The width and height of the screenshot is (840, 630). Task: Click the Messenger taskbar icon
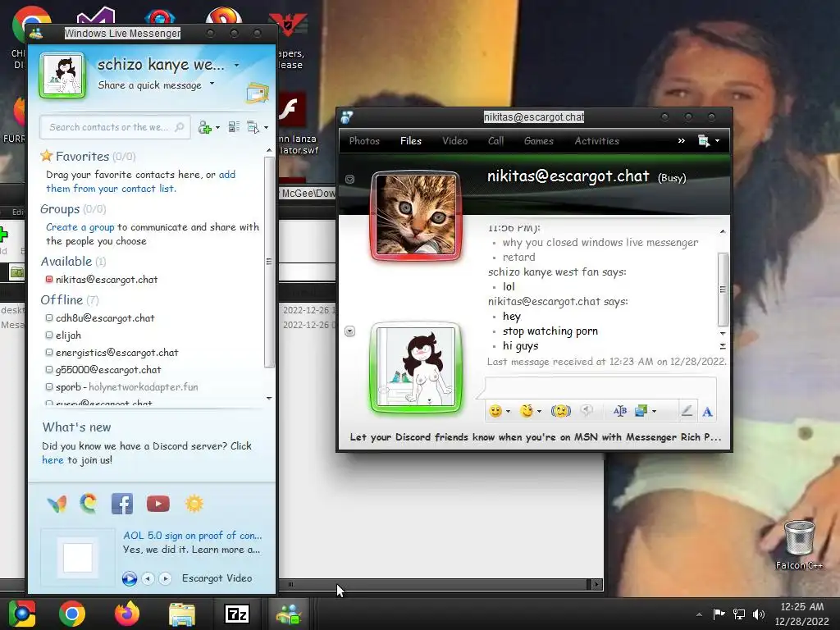(x=290, y=614)
